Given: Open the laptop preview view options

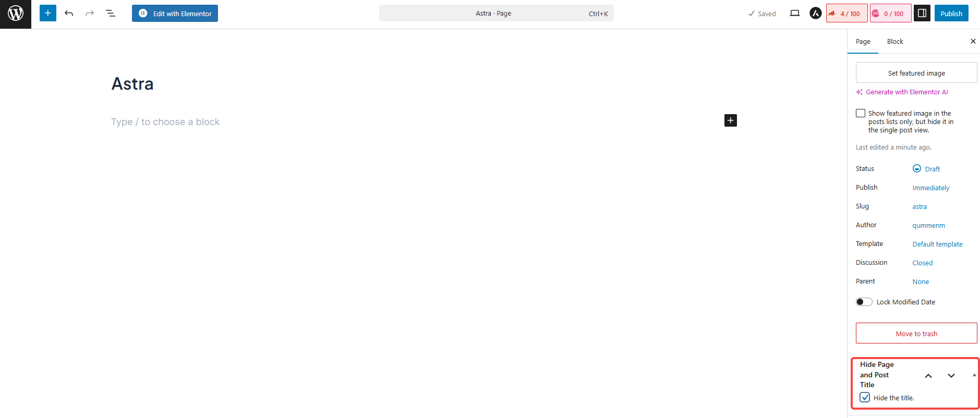Looking at the screenshot, I should pos(795,14).
